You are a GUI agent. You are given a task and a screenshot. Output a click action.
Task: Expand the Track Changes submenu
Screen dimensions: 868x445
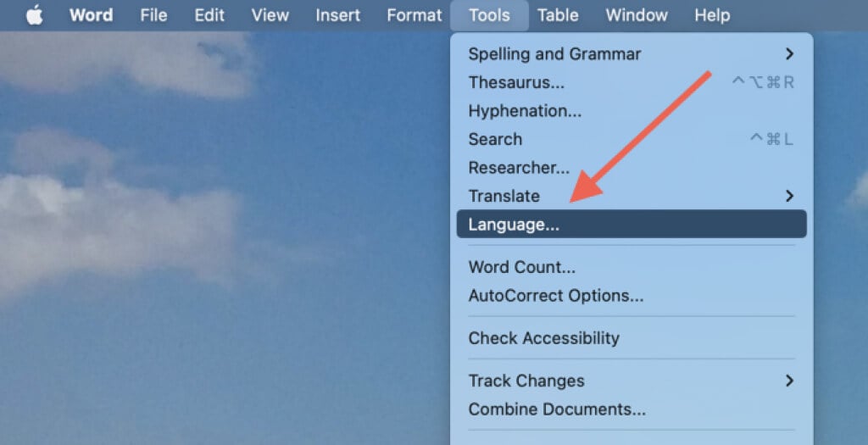(x=632, y=381)
